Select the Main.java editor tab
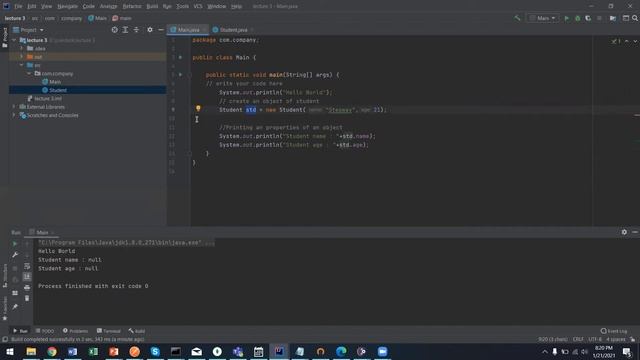The width and height of the screenshot is (640, 360). pos(187,30)
